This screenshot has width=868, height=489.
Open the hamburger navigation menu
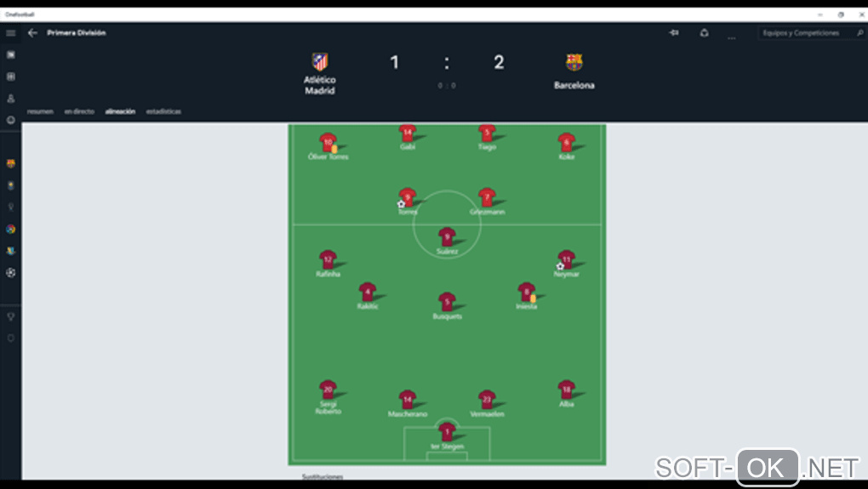(x=11, y=33)
